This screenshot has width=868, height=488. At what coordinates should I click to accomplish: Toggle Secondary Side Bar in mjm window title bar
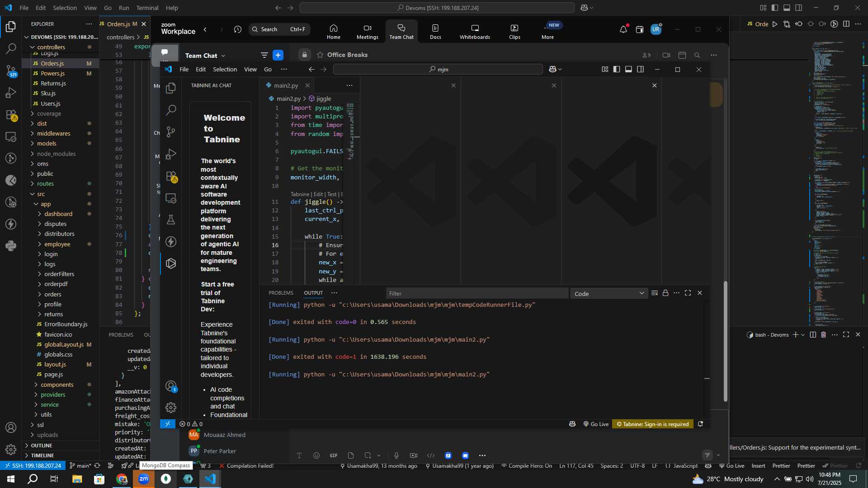(641, 69)
